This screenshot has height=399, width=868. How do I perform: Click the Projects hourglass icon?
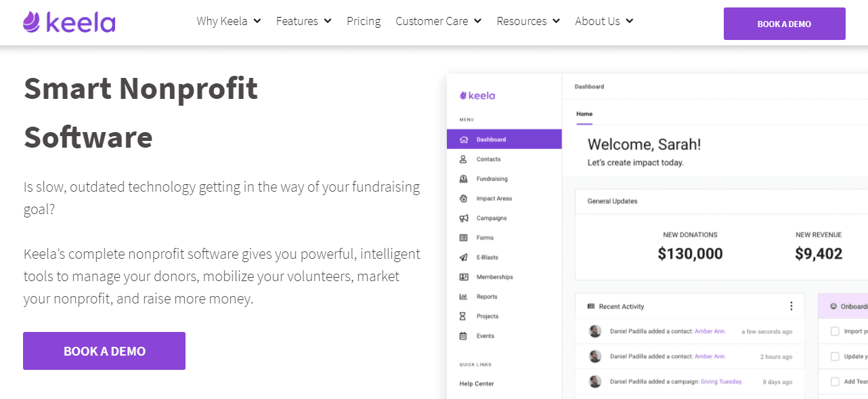tap(463, 316)
